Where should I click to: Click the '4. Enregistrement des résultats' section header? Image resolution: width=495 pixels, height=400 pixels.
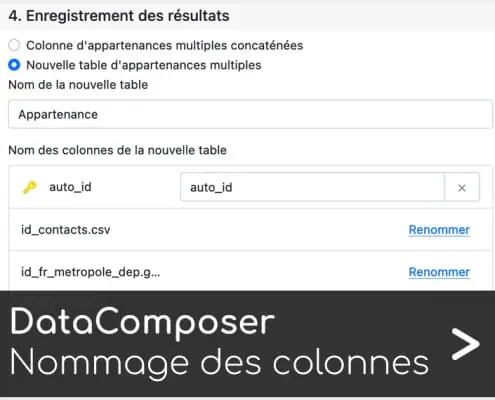(x=119, y=16)
